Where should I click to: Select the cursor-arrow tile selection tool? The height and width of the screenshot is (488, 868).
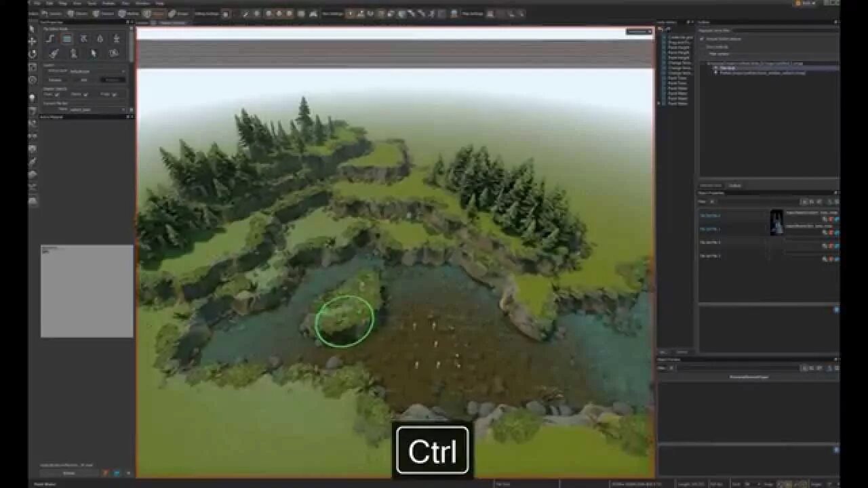[x=94, y=54]
